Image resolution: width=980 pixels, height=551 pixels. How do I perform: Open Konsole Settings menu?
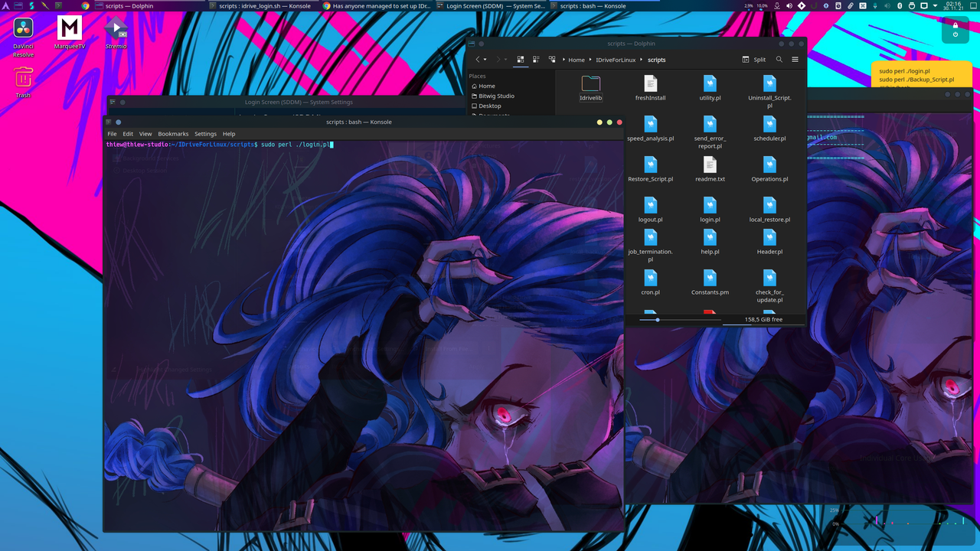(x=205, y=134)
